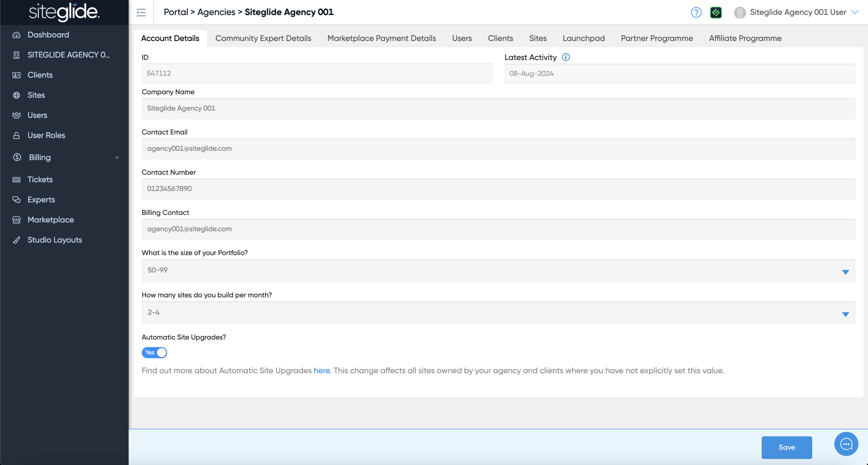Screen dimensions: 868x465
Task: Open the Portfolio size dropdown
Action: coord(498,270)
